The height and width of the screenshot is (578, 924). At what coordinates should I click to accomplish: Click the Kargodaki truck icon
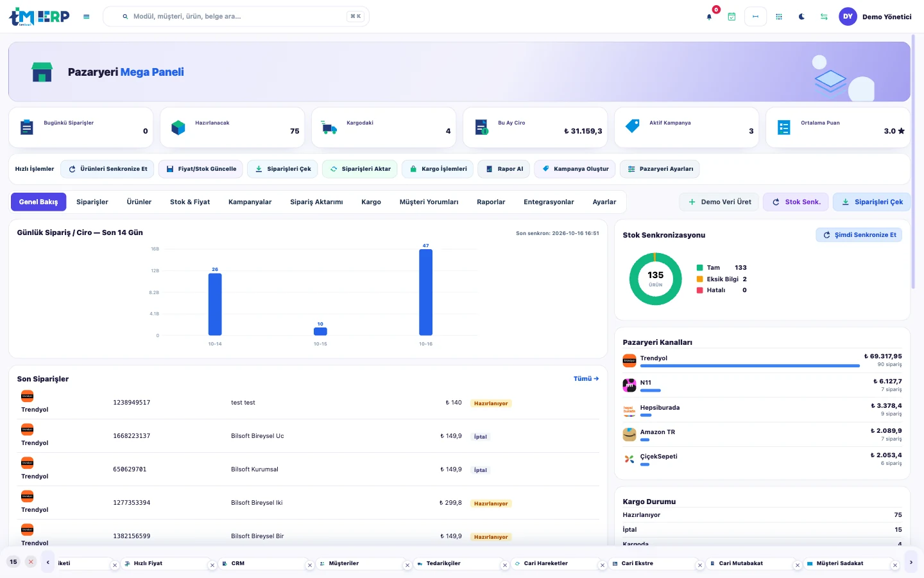pos(329,127)
